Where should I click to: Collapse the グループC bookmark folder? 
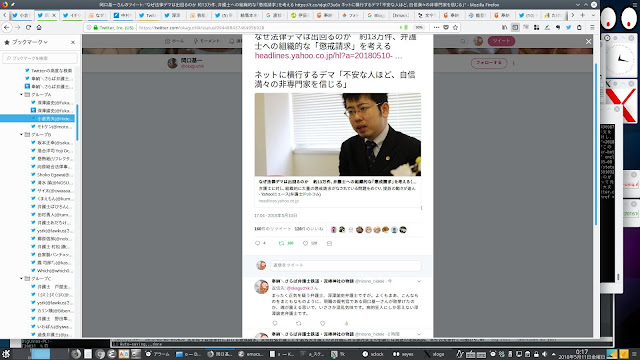(x=21, y=278)
